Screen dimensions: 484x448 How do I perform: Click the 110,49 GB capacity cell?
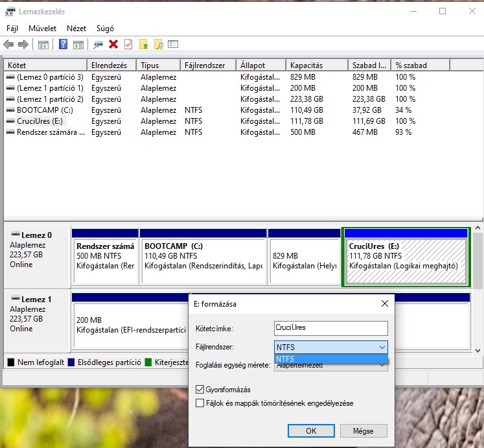point(306,110)
